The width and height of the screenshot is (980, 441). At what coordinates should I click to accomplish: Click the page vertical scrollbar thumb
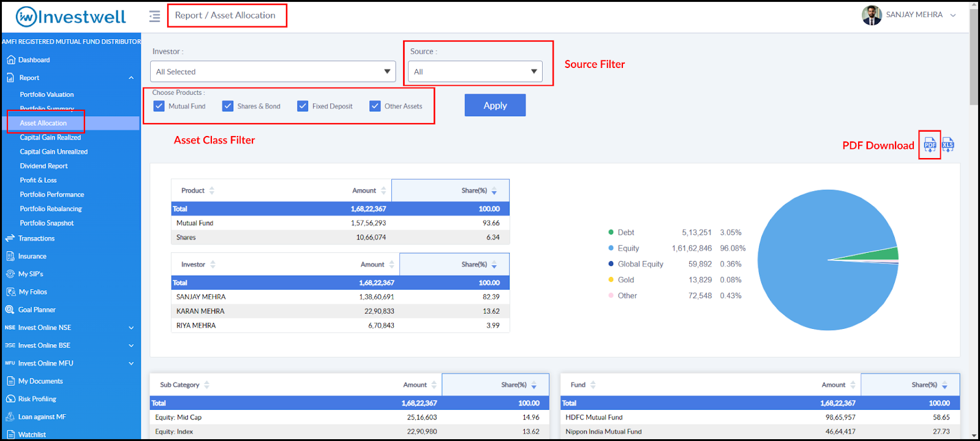974,56
